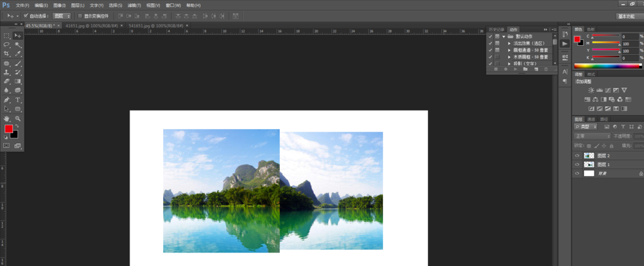Click the Brightness/Contrast adjustment icon
The width and height of the screenshot is (644, 266).
tap(591, 90)
